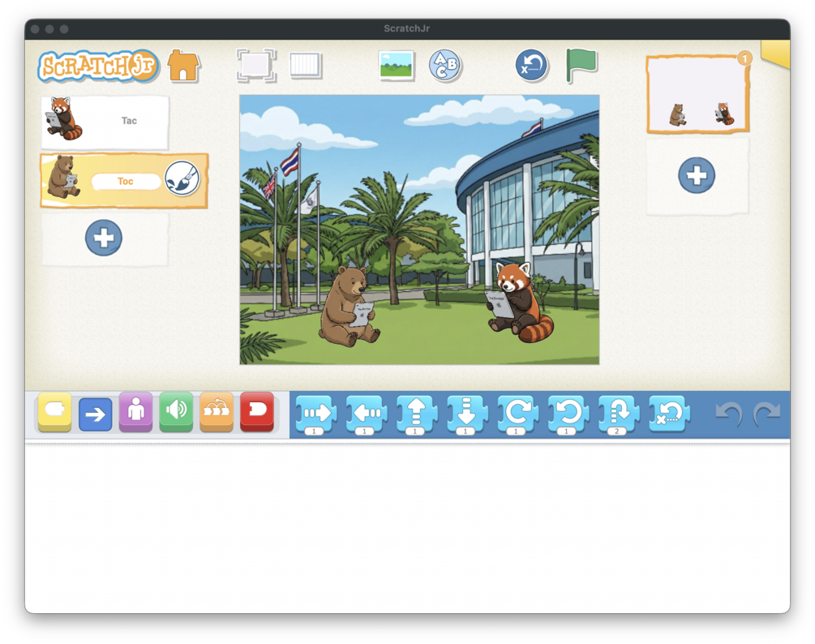Pick the Turn Left block

pos(568,414)
